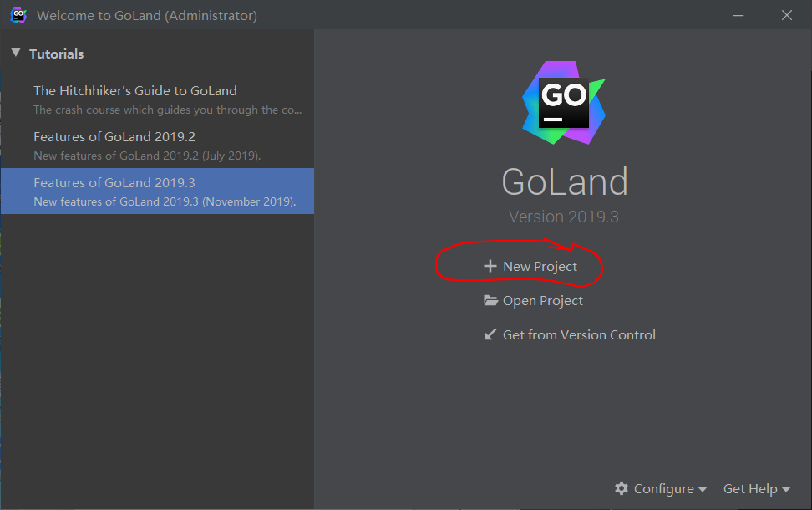The height and width of the screenshot is (510, 812).
Task: Click the GoLand app icon in title bar
Action: coord(18,15)
